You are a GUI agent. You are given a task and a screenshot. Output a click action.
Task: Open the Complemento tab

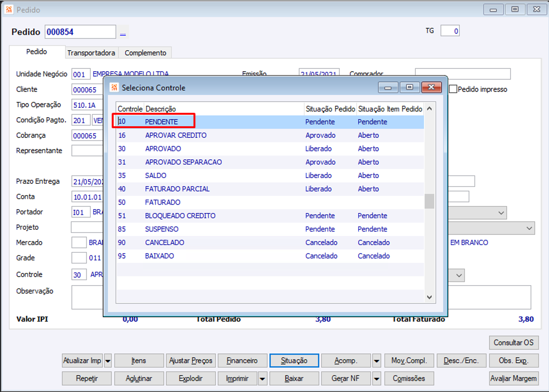pos(145,53)
